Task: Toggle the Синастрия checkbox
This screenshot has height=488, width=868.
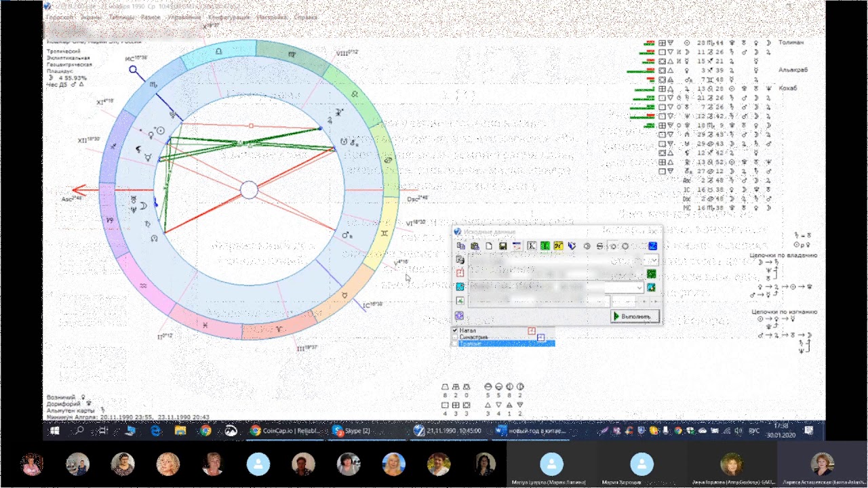Action: pos(455,337)
